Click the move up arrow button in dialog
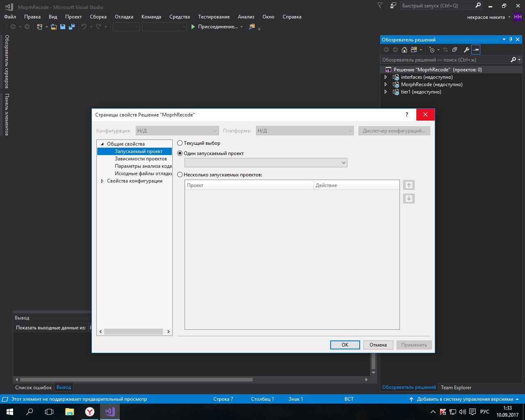 click(x=409, y=185)
